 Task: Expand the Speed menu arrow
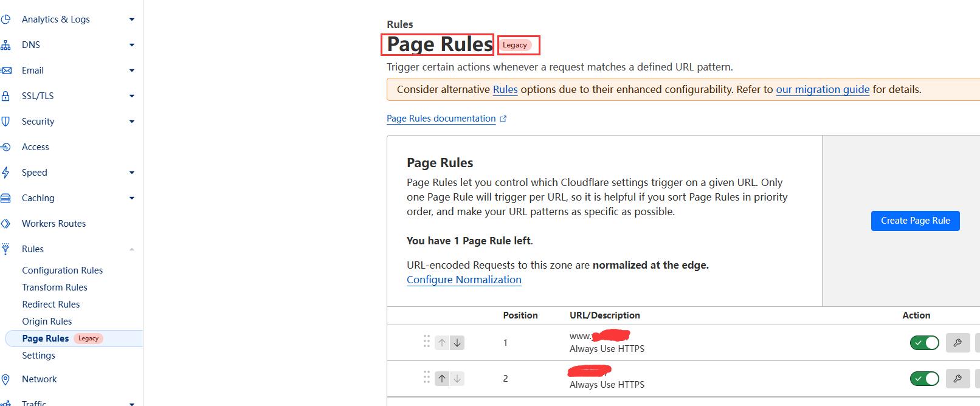coord(132,173)
